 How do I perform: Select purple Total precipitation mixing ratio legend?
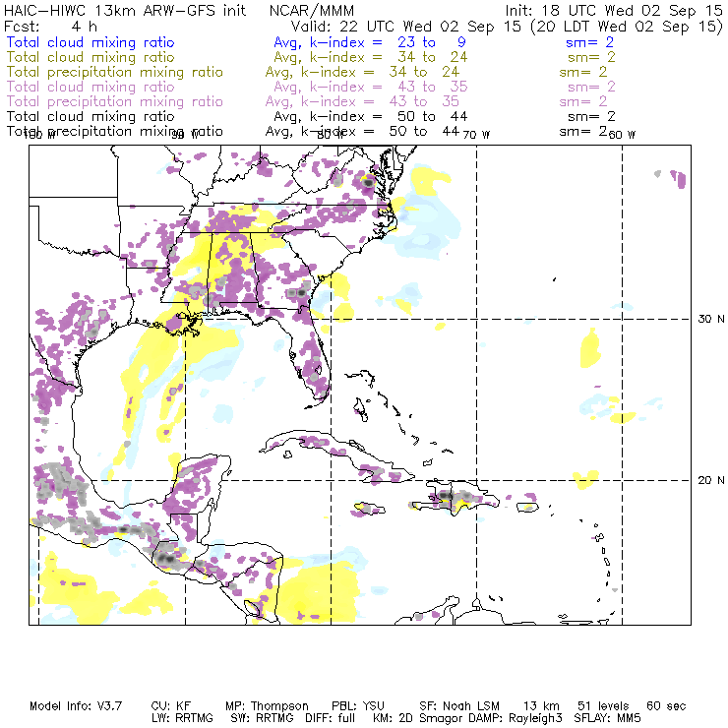point(115,101)
